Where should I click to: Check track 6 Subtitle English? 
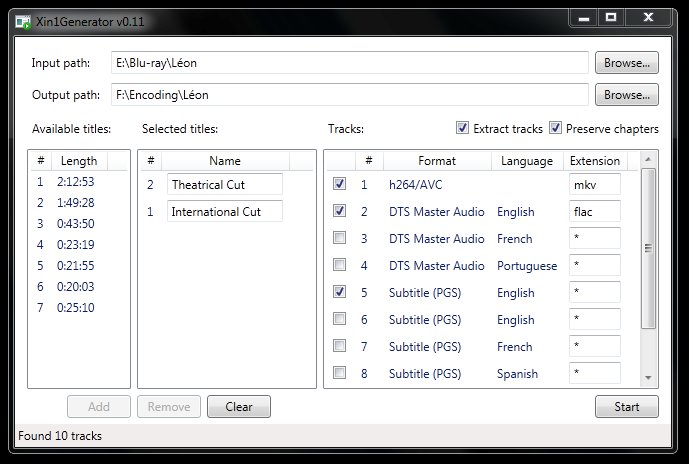pos(339,319)
